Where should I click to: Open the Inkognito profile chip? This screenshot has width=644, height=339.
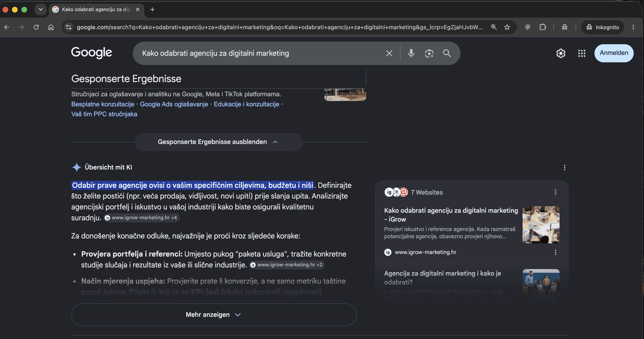click(x=602, y=27)
